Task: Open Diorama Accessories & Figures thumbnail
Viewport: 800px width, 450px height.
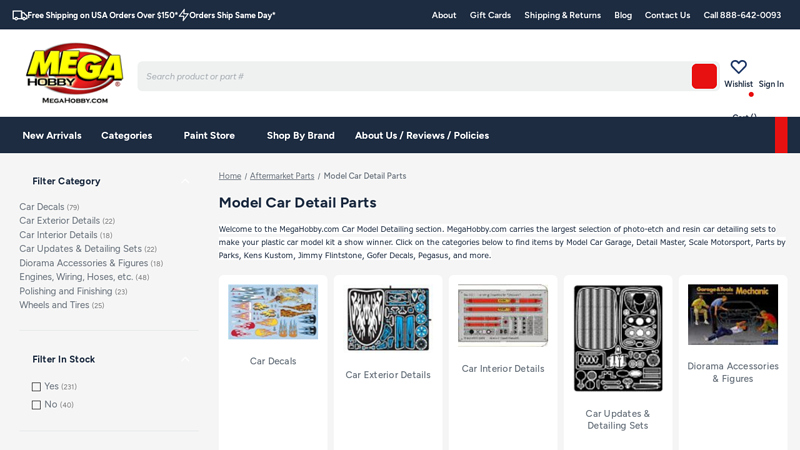Action: [733, 314]
